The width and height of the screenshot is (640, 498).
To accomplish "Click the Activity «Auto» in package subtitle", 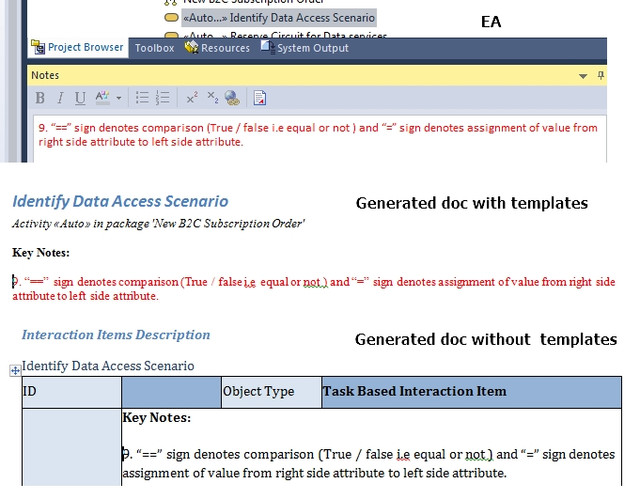I will pos(158,224).
